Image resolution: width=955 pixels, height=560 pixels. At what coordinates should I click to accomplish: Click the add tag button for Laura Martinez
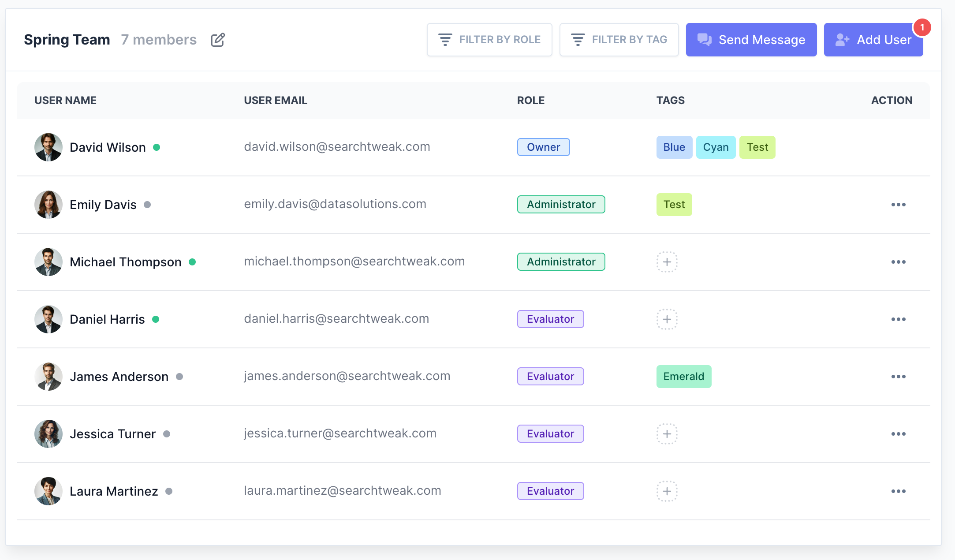point(668,491)
